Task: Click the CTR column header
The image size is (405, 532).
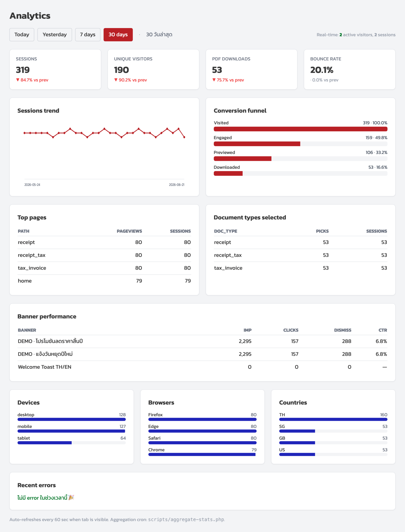Action: coord(383,330)
